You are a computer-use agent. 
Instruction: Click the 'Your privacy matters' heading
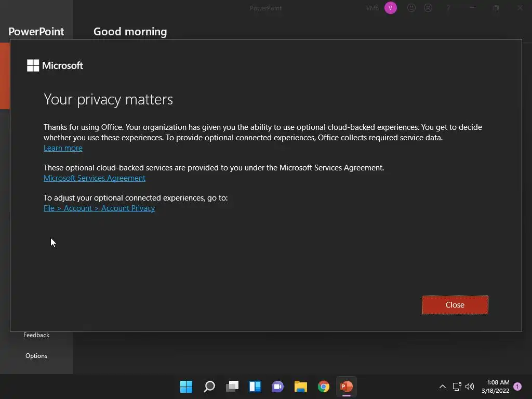tap(108, 100)
